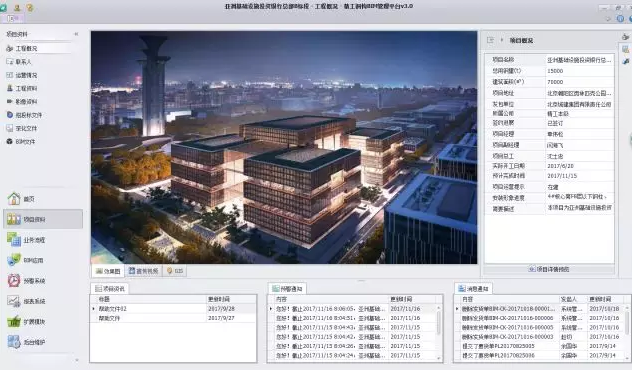The width and height of the screenshot is (634, 370).
Task: Switch to the GIS tab
Action: (175, 271)
